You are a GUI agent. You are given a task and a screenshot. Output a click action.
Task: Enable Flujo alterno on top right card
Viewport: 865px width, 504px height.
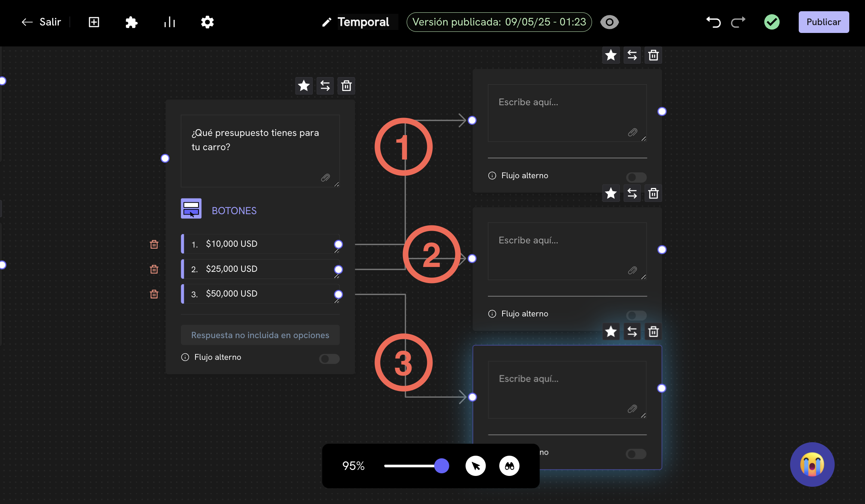(x=636, y=177)
